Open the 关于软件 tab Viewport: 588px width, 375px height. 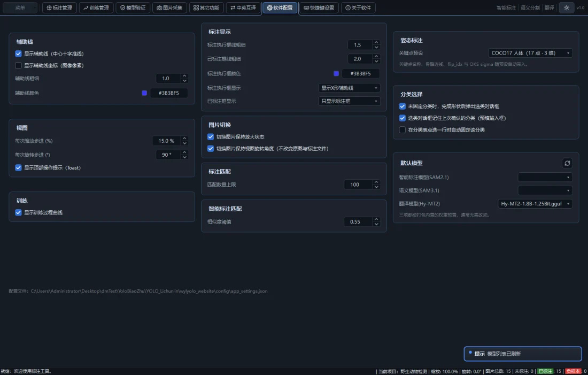(x=358, y=7)
